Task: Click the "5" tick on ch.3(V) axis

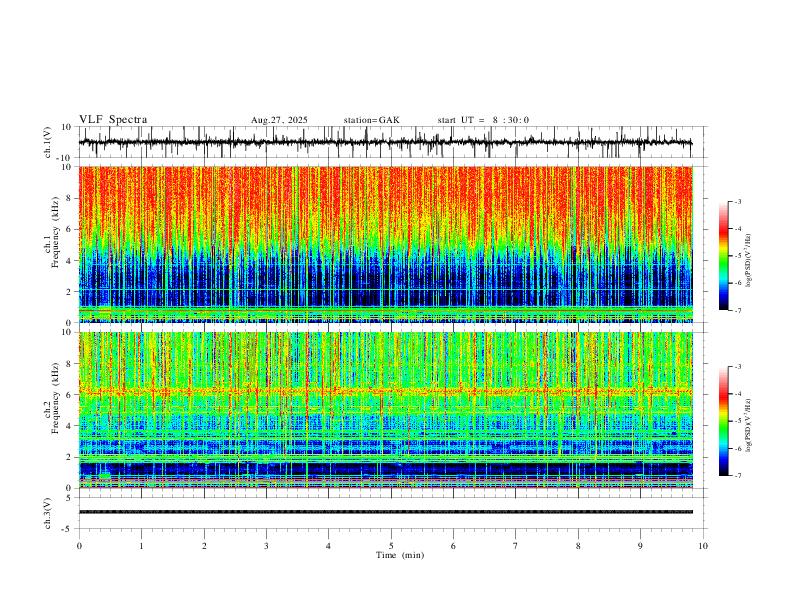Action: click(69, 498)
